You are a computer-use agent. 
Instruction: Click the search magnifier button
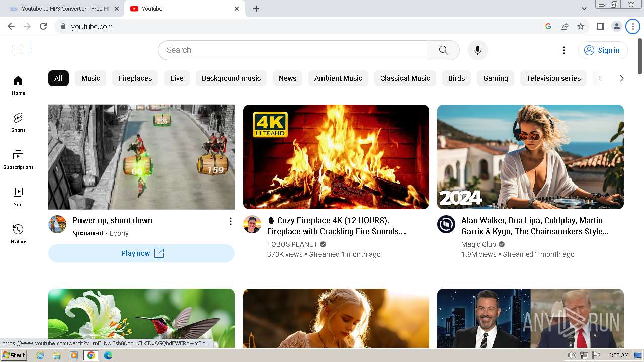coord(443,50)
